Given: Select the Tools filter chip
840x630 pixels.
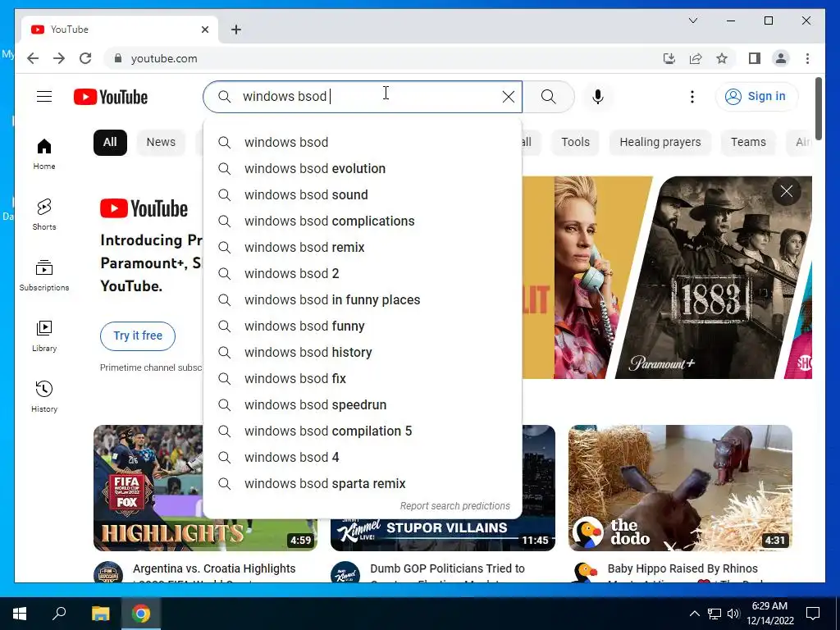Looking at the screenshot, I should click(x=575, y=142).
